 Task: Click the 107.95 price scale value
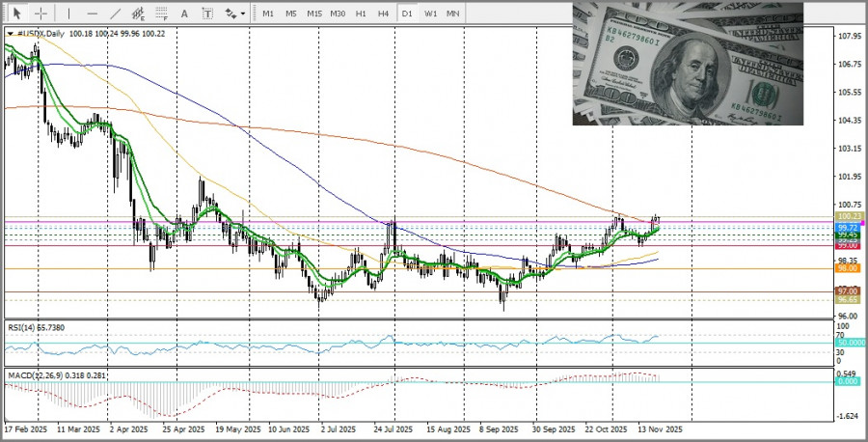point(849,36)
